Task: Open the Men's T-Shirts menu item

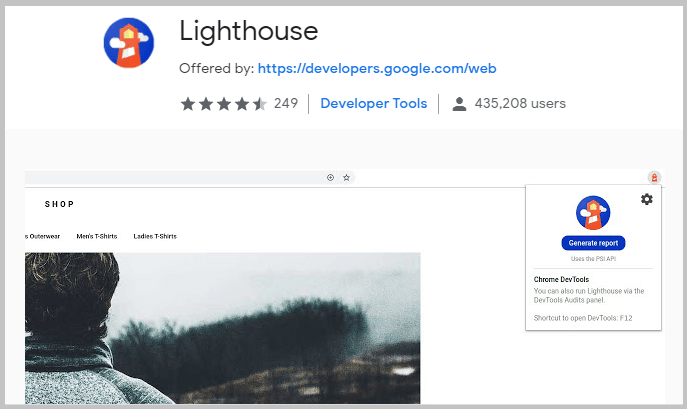Action: (97, 236)
